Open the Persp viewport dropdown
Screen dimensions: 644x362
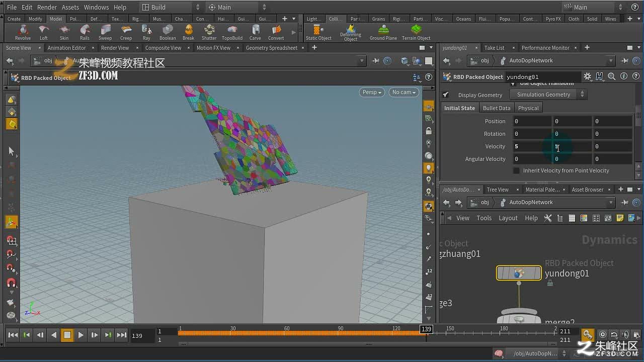tap(372, 92)
